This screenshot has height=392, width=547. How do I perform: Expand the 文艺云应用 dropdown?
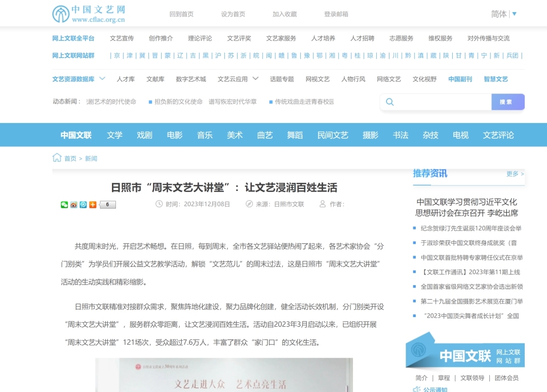coord(255,79)
